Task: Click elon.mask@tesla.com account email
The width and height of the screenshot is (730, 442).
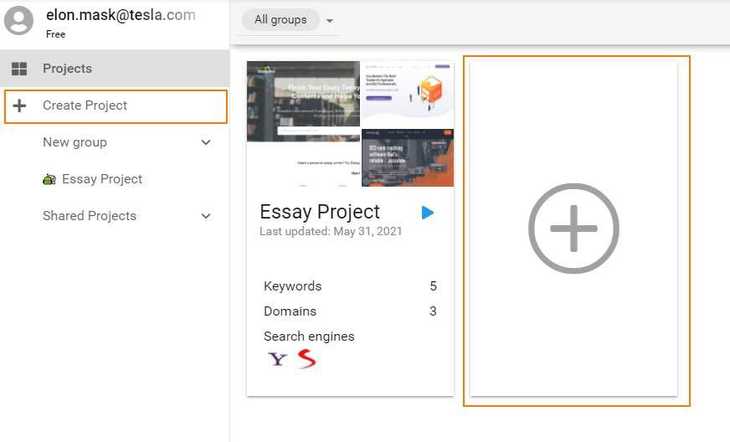Action: tap(121, 15)
